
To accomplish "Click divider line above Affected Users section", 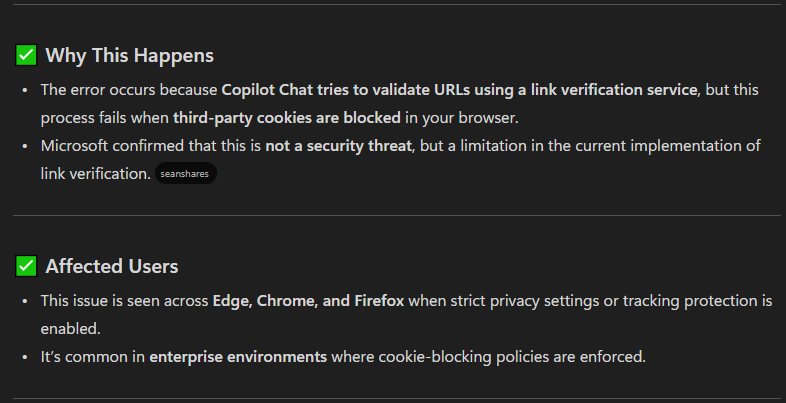I will click(x=393, y=215).
